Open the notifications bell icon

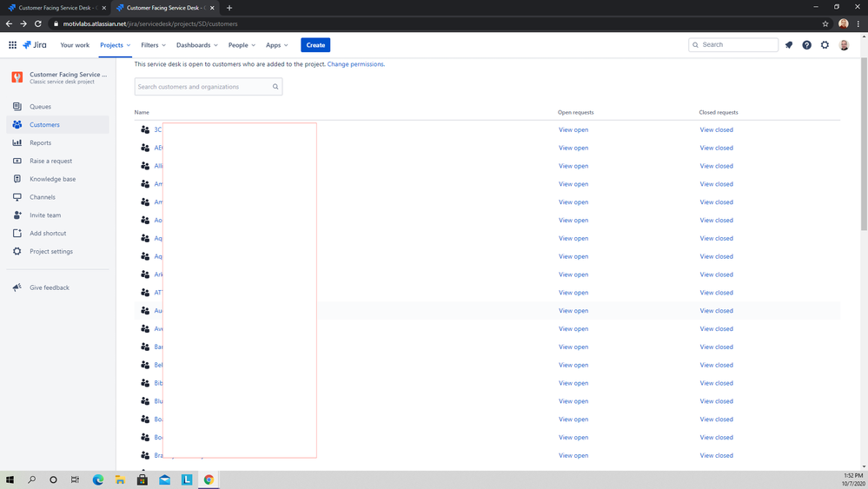789,45
